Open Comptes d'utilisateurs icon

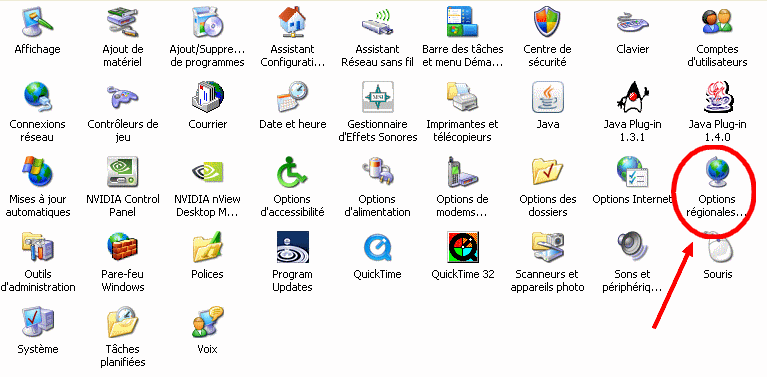717,22
